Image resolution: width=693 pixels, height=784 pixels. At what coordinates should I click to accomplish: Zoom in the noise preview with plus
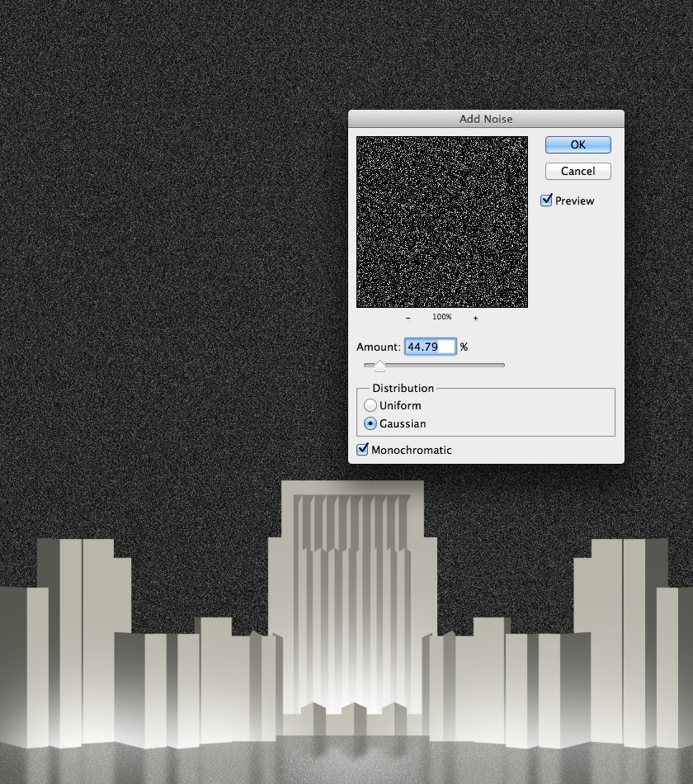pos(475,318)
